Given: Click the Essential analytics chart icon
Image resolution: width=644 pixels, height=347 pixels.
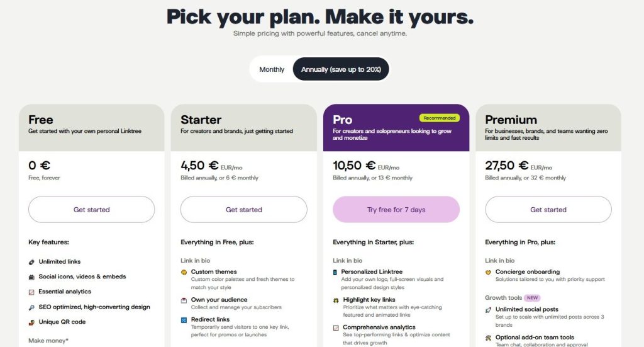Looking at the screenshot, I should [x=31, y=292].
